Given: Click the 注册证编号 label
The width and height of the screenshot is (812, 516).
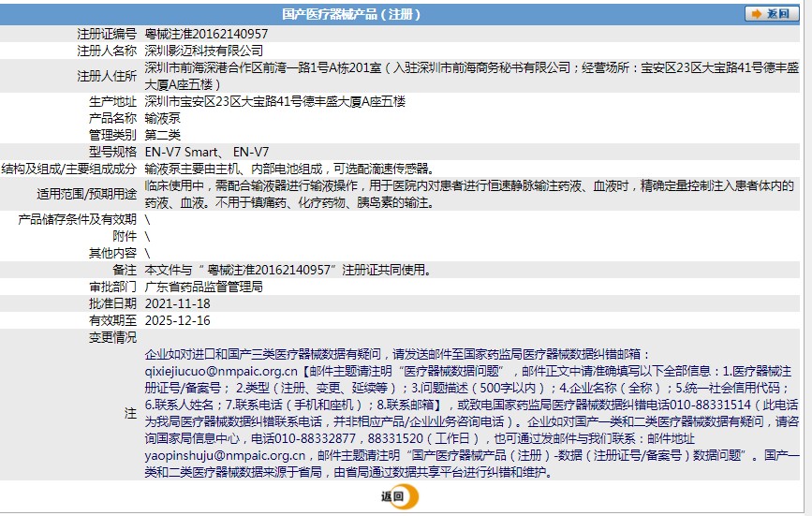Looking at the screenshot, I should (x=107, y=34).
